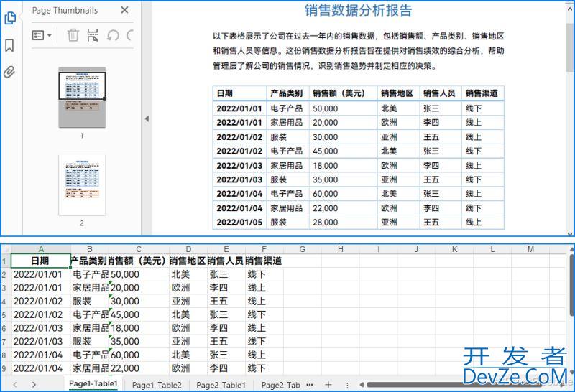Select column C header
This screenshot has width=575, height=392.
tap(139, 249)
